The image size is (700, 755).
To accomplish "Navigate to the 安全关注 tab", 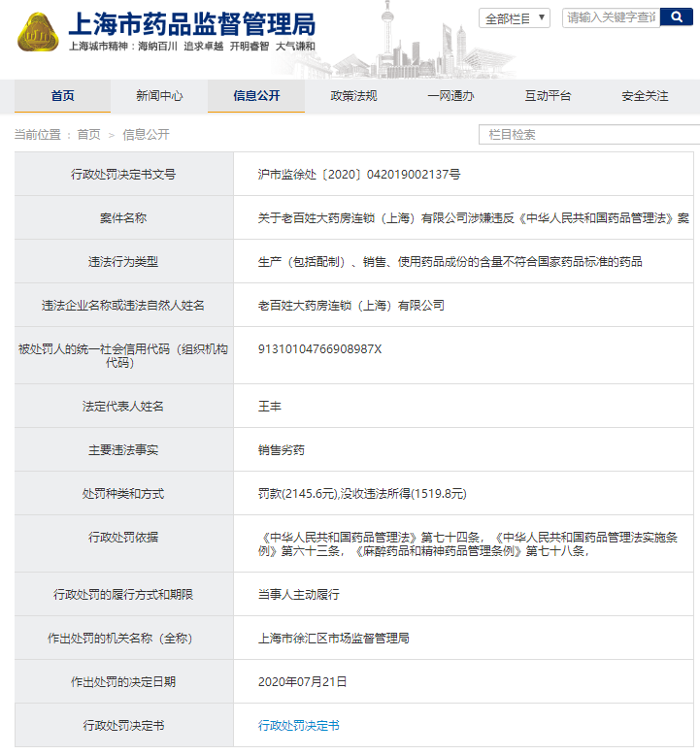I will pos(645,96).
